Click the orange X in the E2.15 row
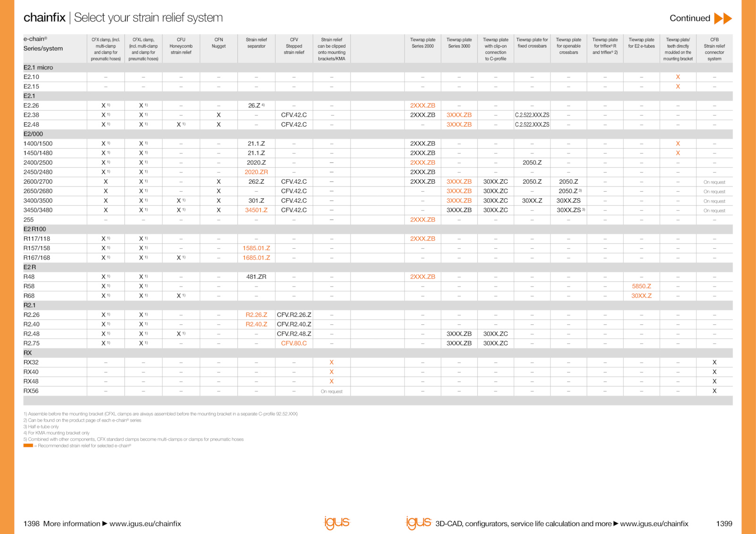Viewport: 756px width, 534px height. click(x=678, y=86)
